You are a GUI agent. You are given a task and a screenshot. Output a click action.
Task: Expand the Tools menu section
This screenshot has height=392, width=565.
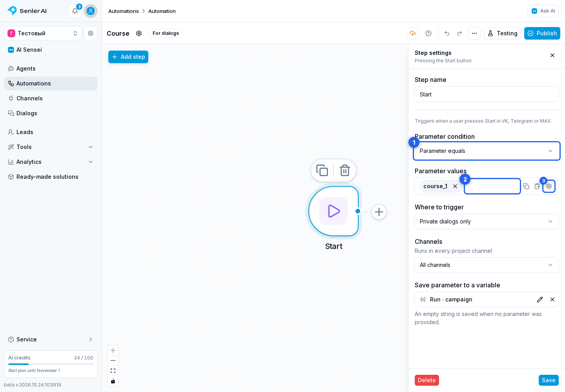coord(51,147)
